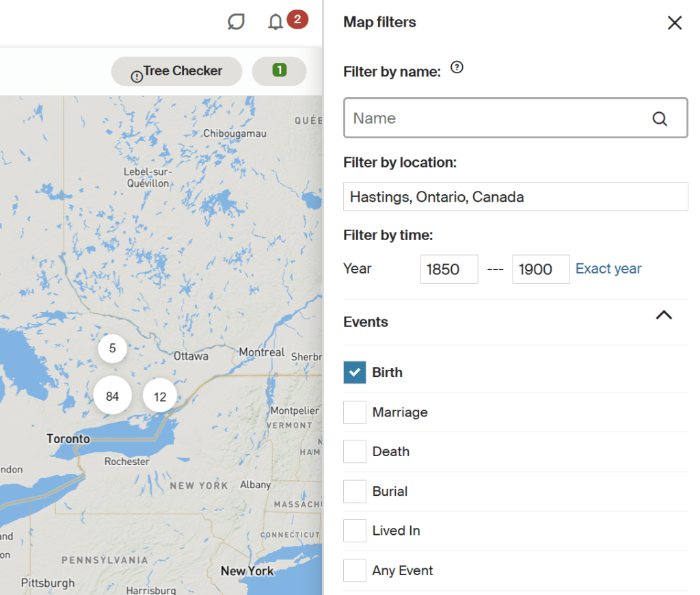Viewport: 700px width, 595px height.
Task: Click the New York city label
Action: pyautogui.click(x=247, y=571)
